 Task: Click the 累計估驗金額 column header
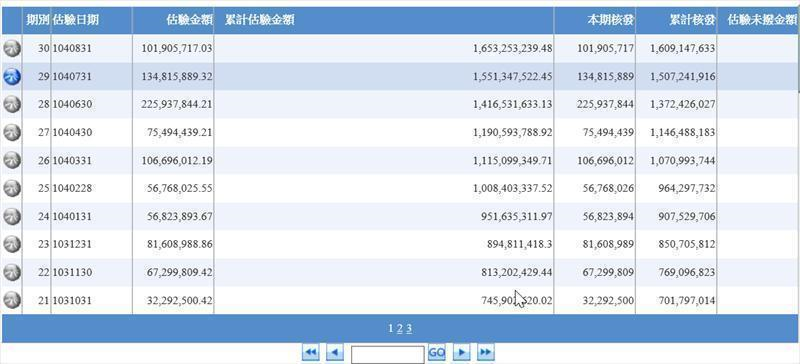(x=259, y=20)
